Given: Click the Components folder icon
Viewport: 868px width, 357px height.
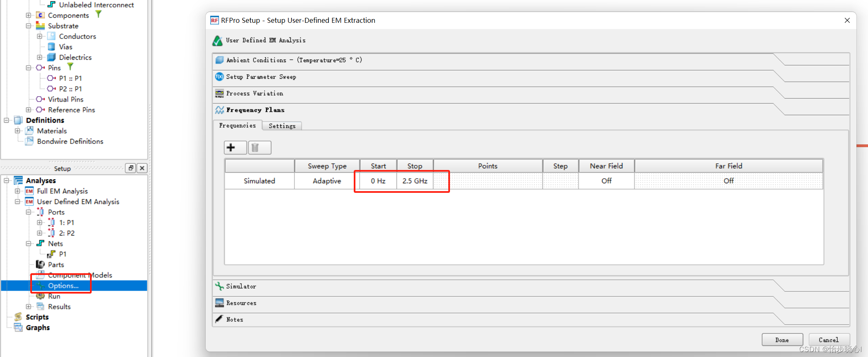Looking at the screenshot, I should pyautogui.click(x=40, y=15).
